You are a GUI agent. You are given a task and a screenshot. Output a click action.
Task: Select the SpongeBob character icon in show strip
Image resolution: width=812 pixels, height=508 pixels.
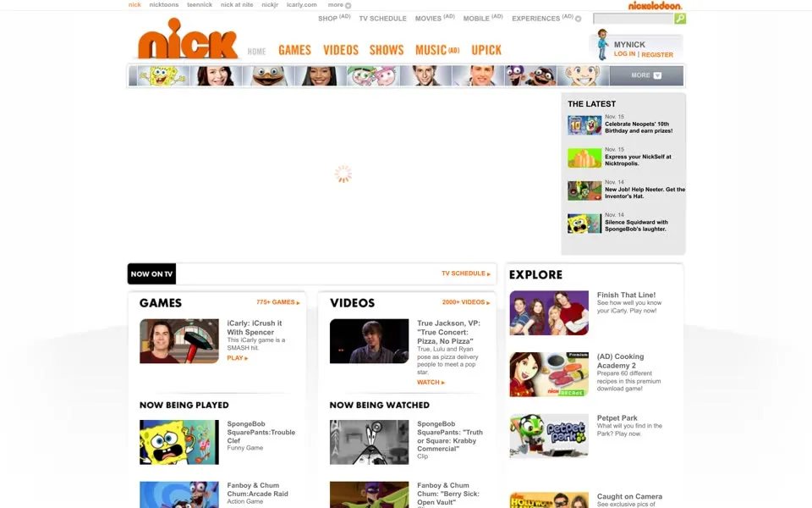[x=163, y=75]
